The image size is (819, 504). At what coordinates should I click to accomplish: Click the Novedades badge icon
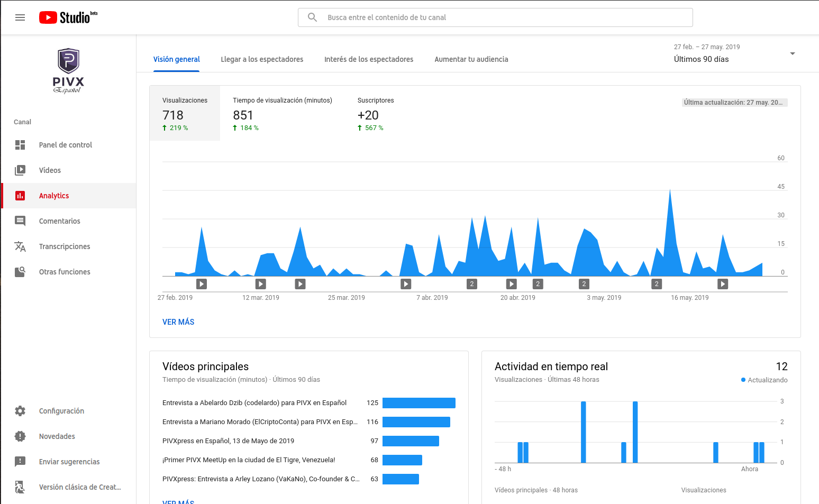(x=20, y=436)
